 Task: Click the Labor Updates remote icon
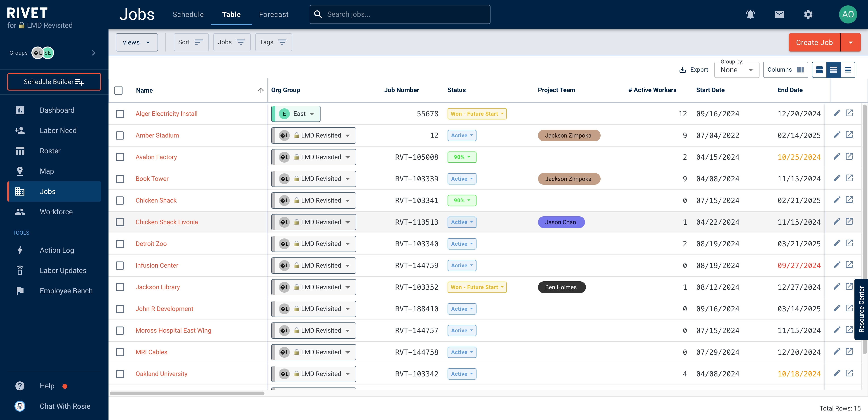(x=20, y=270)
